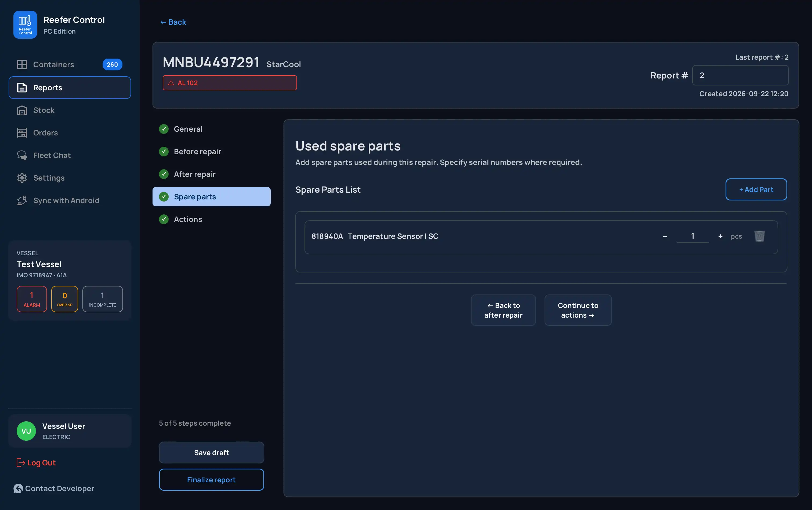Click Back to after repair button
Viewport: 812px width, 510px height.
coord(503,310)
